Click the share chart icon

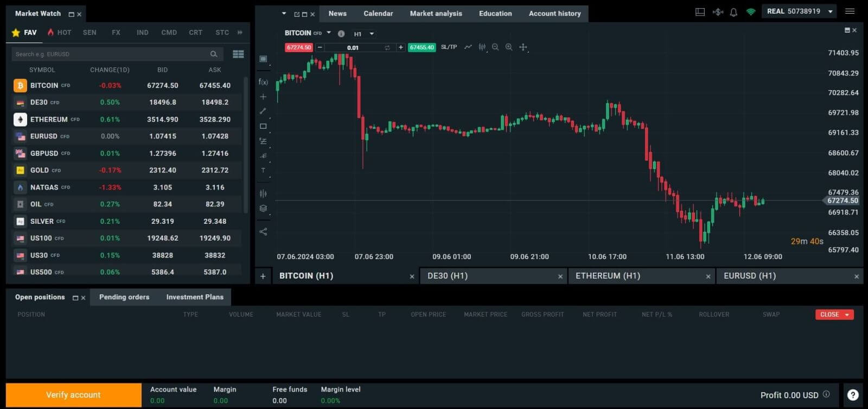pyautogui.click(x=263, y=232)
